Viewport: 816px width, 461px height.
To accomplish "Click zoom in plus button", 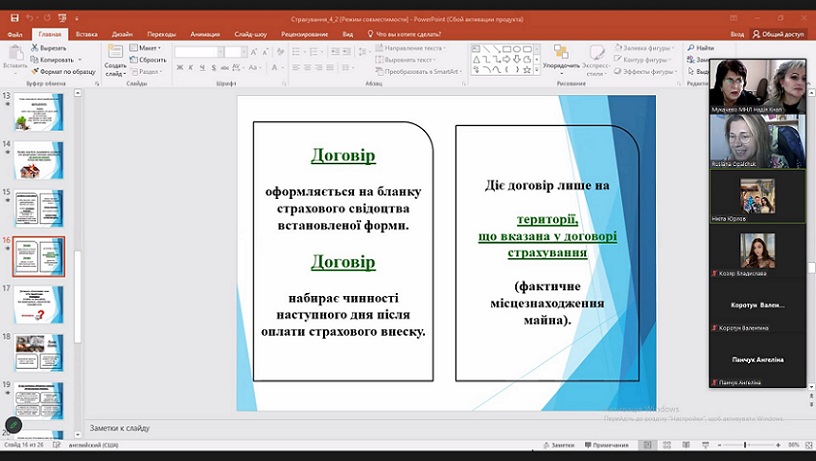I will click(x=778, y=445).
